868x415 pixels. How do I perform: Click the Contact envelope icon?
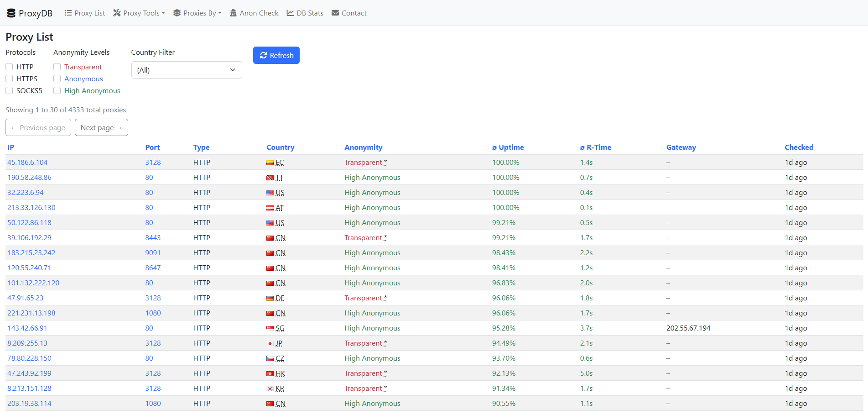tap(335, 13)
